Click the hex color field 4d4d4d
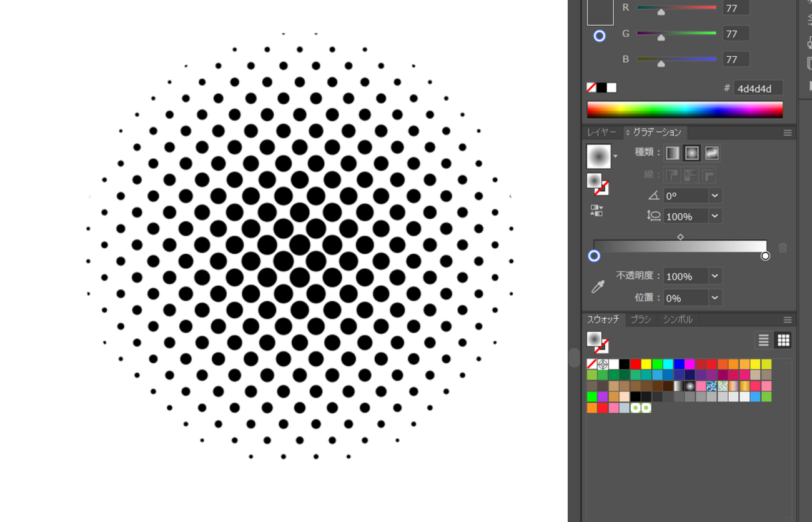 (x=758, y=88)
